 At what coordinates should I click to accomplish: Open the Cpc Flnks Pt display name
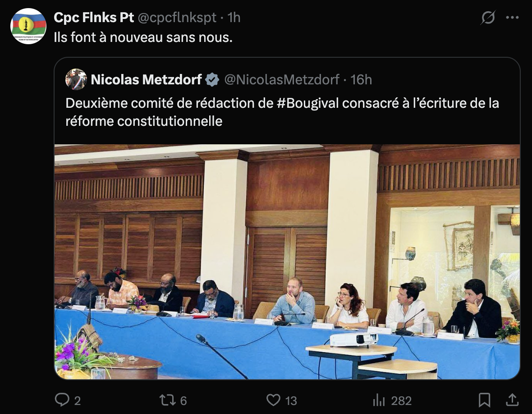click(94, 18)
